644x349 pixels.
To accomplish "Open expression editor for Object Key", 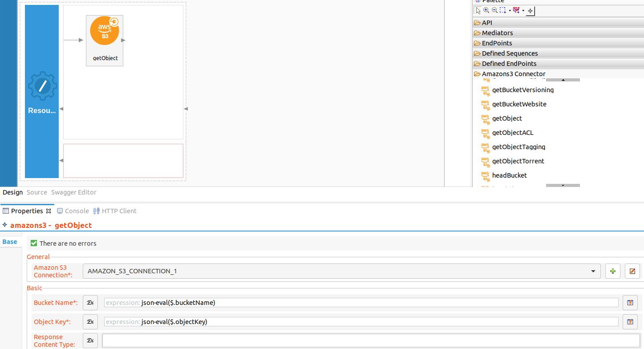I will coord(630,322).
